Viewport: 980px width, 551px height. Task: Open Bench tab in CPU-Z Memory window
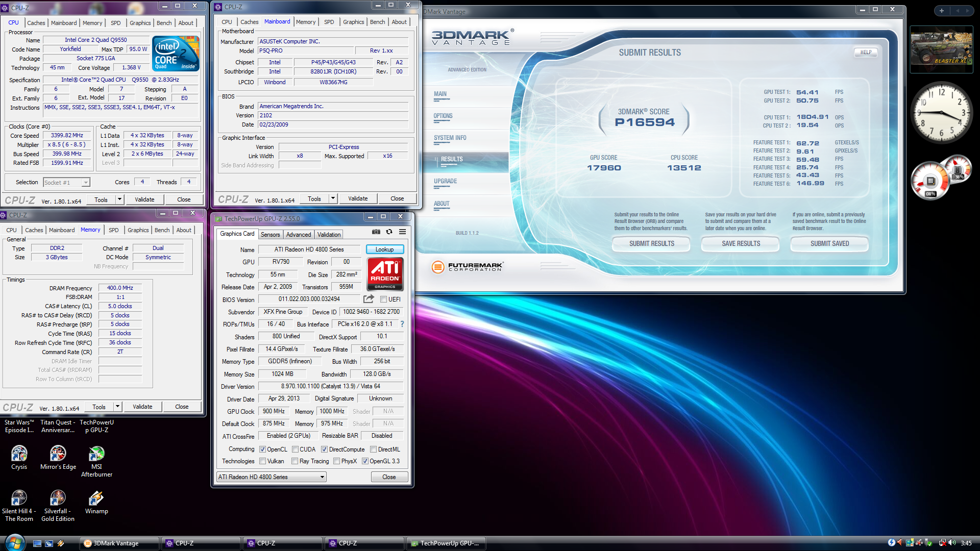[162, 230]
